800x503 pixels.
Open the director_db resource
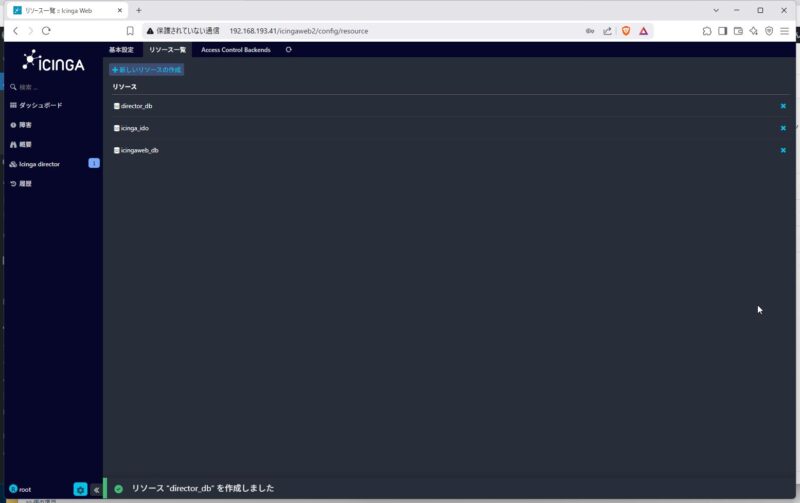pyautogui.click(x=137, y=106)
